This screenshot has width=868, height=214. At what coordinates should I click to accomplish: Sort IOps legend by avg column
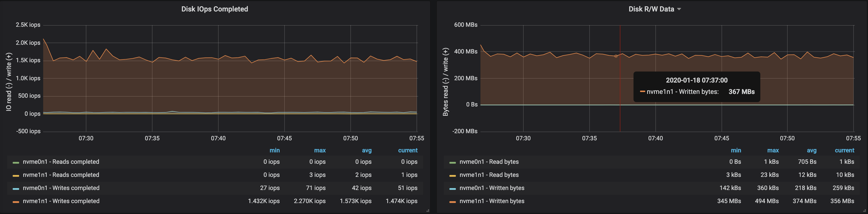click(x=366, y=150)
